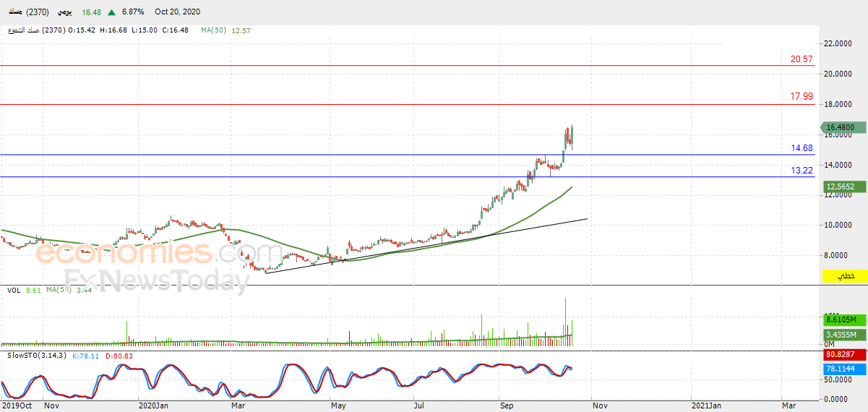868x412 pixels.
Task: Click the blue 78.1144 stochastic tag
Action: pyautogui.click(x=844, y=369)
